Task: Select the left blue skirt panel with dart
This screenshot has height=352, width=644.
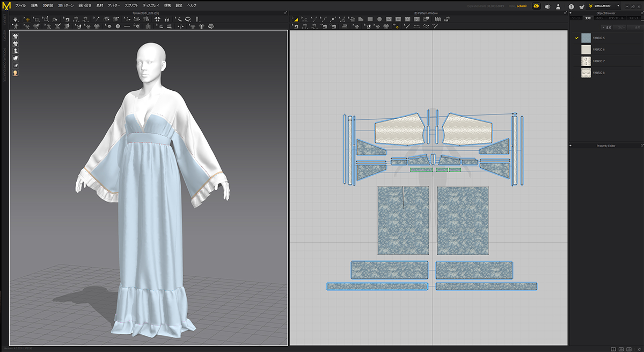Action: click(403, 220)
